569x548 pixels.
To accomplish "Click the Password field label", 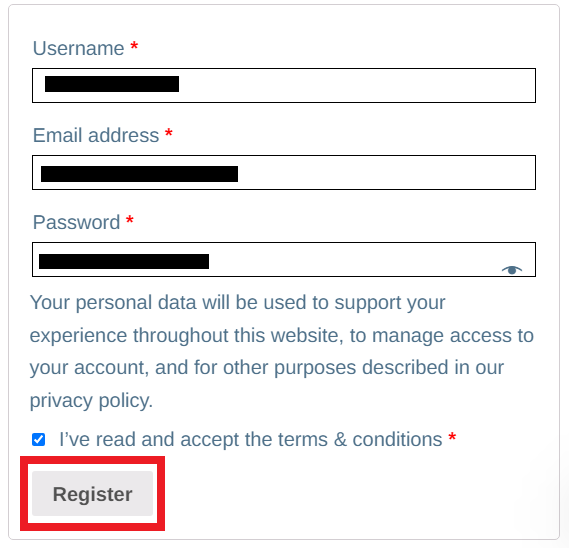I will pyautogui.click(x=76, y=222).
